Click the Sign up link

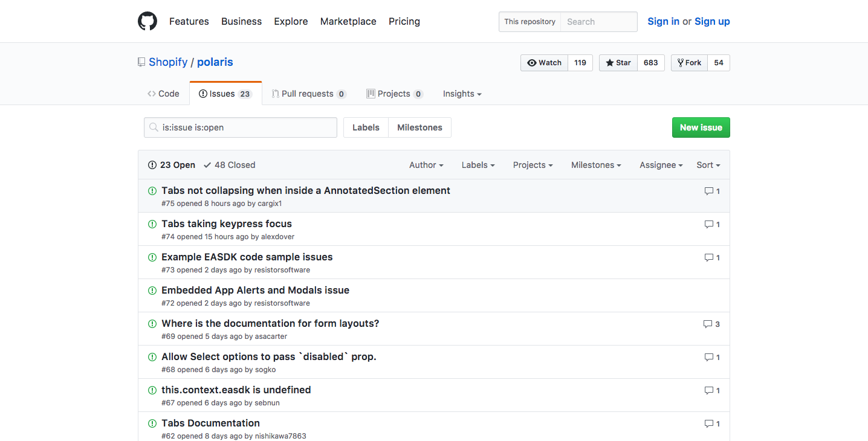(712, 21)
